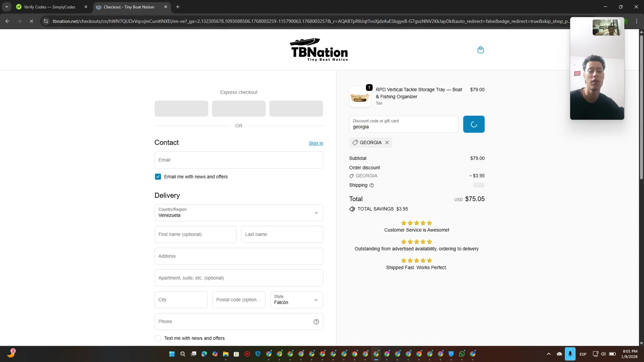Click the Apartment, suite, etc. field
The height and width of the screenshot is (362, 644).
[x=239, y=278]
